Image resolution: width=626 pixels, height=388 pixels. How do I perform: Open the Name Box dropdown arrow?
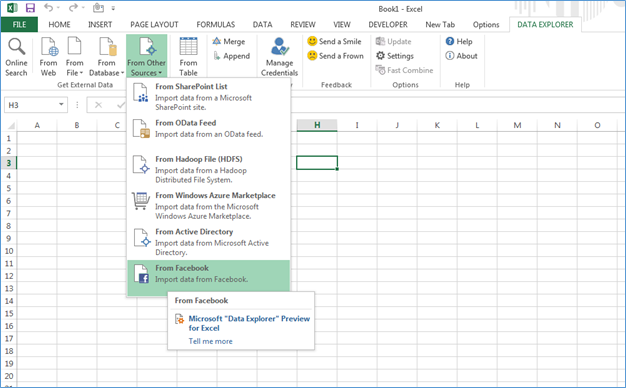pyautogui.click(x=61, y=105)
